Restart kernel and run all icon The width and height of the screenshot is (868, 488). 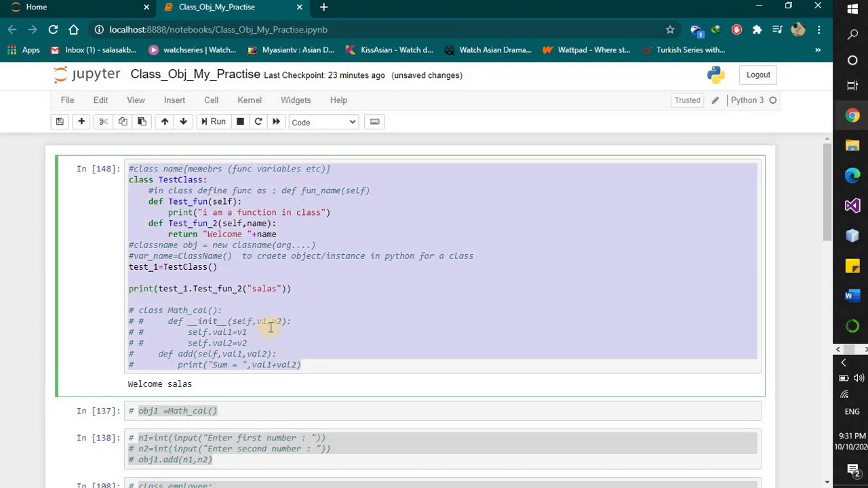click(x=276, y=122)
